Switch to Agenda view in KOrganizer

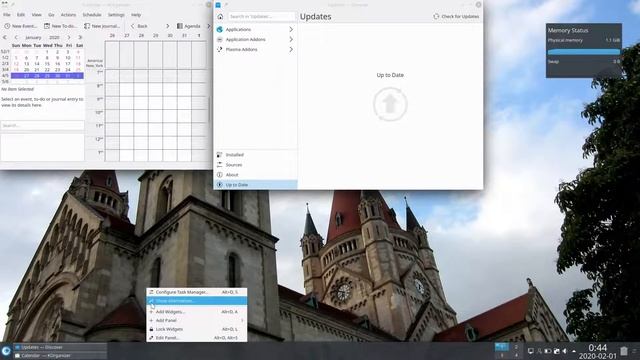point(189,26)
